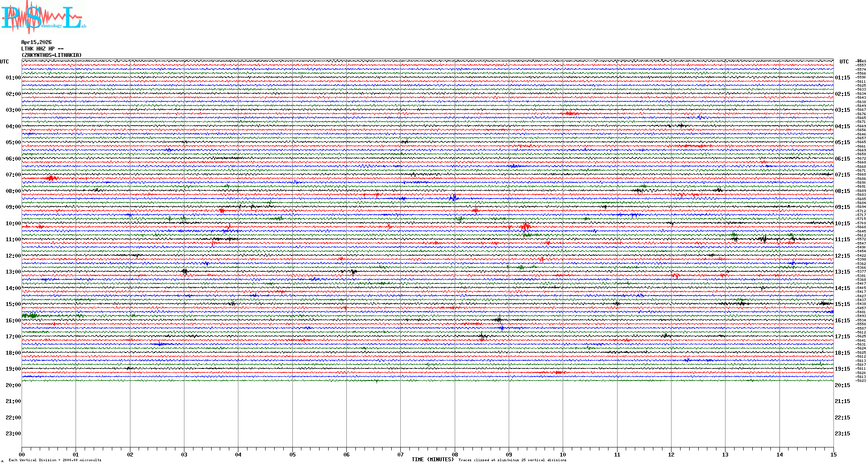The width and height of the screenshot is (868, 466).
Task: Click the Apr15,2026 date text
Action: (36, 42)
